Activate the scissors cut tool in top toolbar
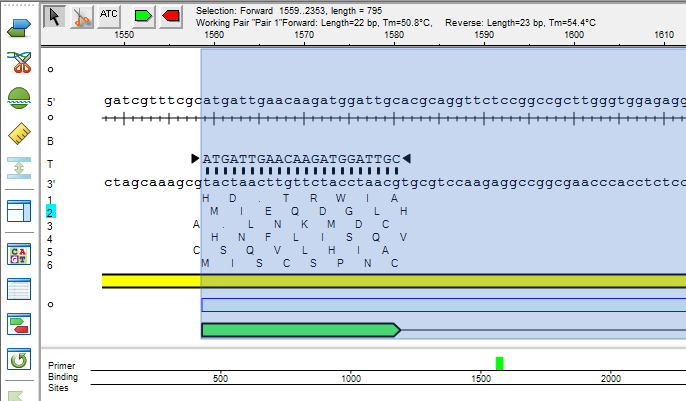686x401 pixels. click(x=83, y=16)
